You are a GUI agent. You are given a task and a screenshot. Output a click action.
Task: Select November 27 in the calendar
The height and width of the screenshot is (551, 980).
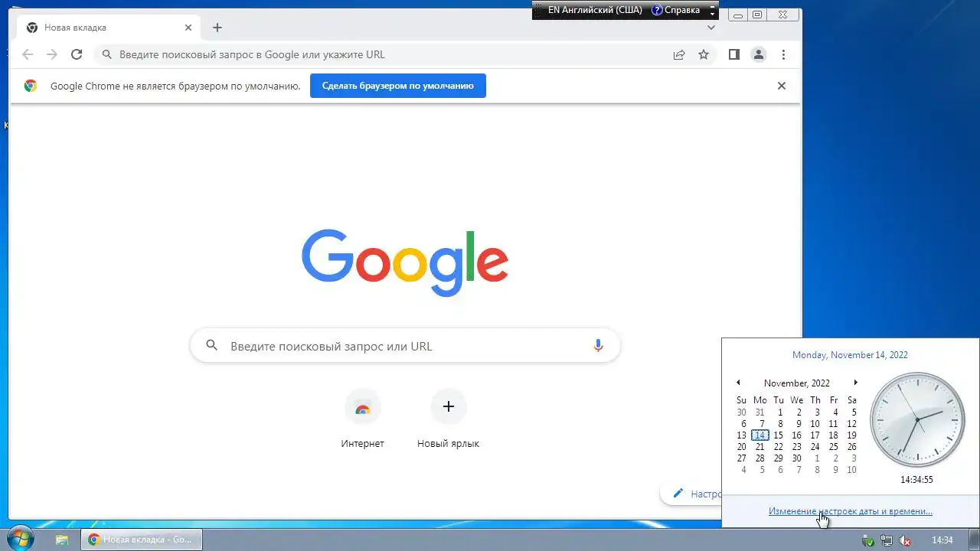click(x=741, y=458)
